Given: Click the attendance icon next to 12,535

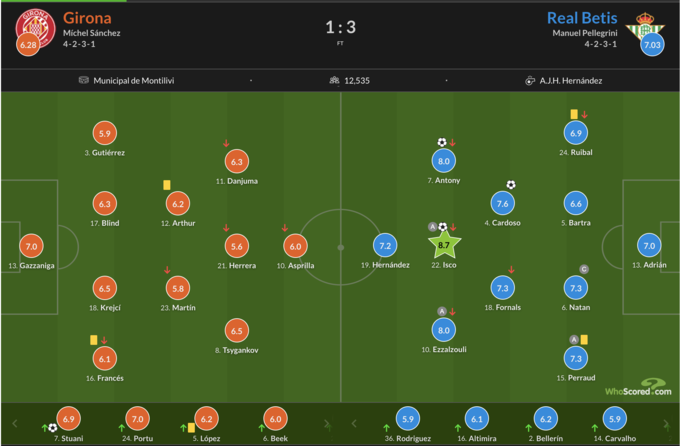Looking at the screenshot, I should pyautogui.click(x=334, y=81).
